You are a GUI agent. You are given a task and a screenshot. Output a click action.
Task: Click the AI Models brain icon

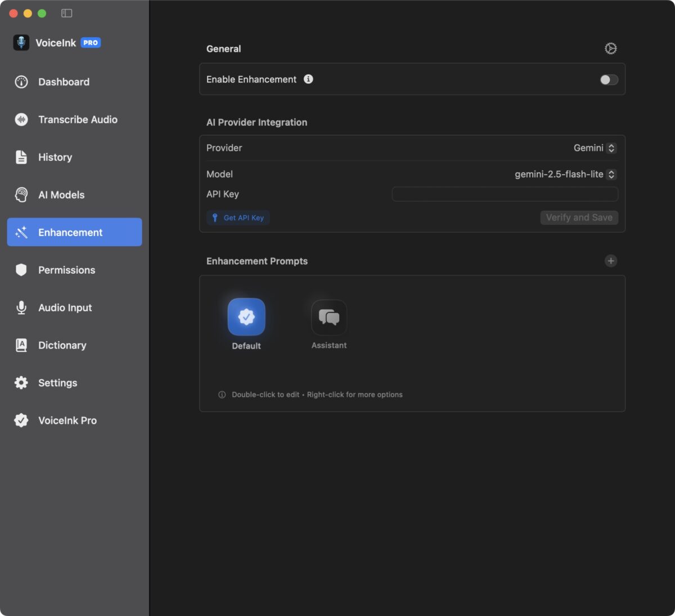click(21, 195)
